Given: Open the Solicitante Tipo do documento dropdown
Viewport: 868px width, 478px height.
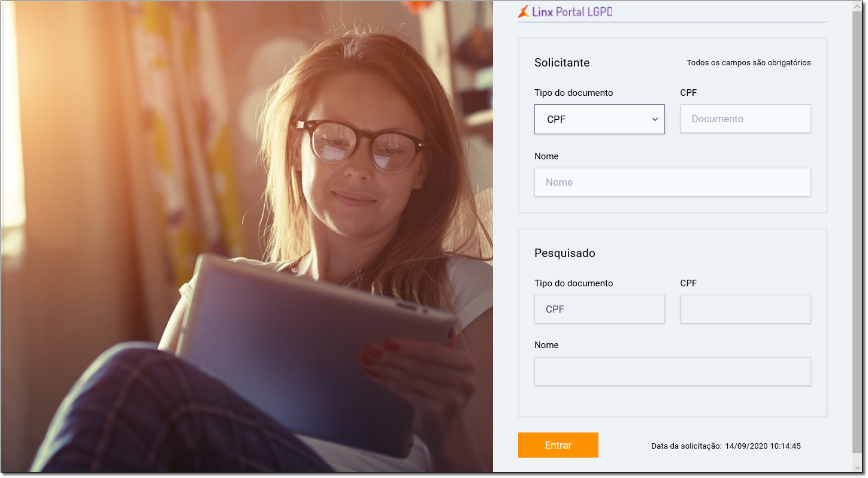Looking at the screenshot, I should coord(600,119).
